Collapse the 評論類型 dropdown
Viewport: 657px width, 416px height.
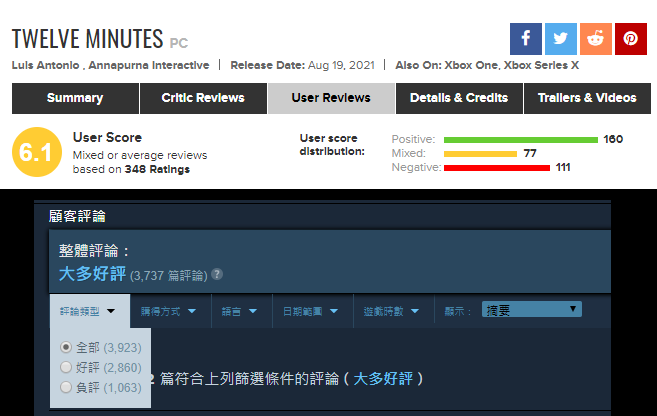[88, 311]
